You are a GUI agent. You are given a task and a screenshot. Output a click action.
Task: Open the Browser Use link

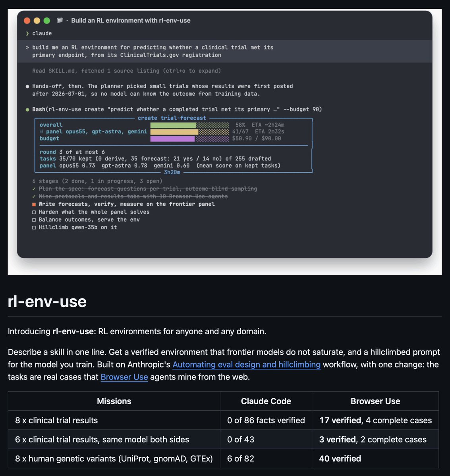click(124, 377)
